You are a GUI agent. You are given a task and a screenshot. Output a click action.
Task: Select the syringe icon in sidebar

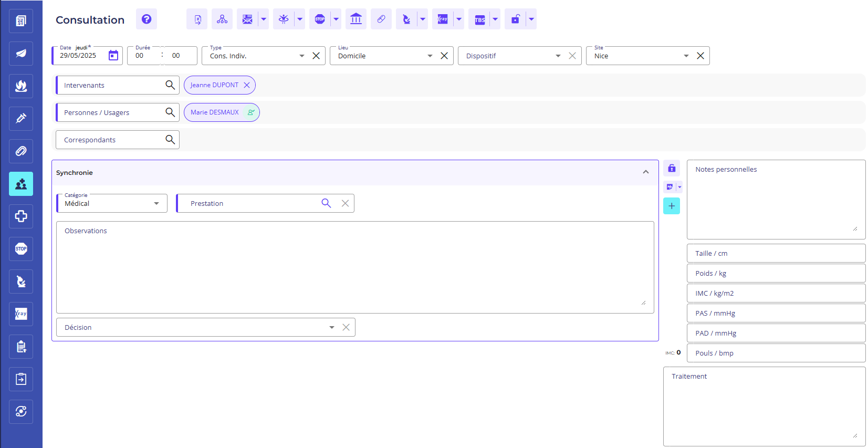click(x=21, y=119)
